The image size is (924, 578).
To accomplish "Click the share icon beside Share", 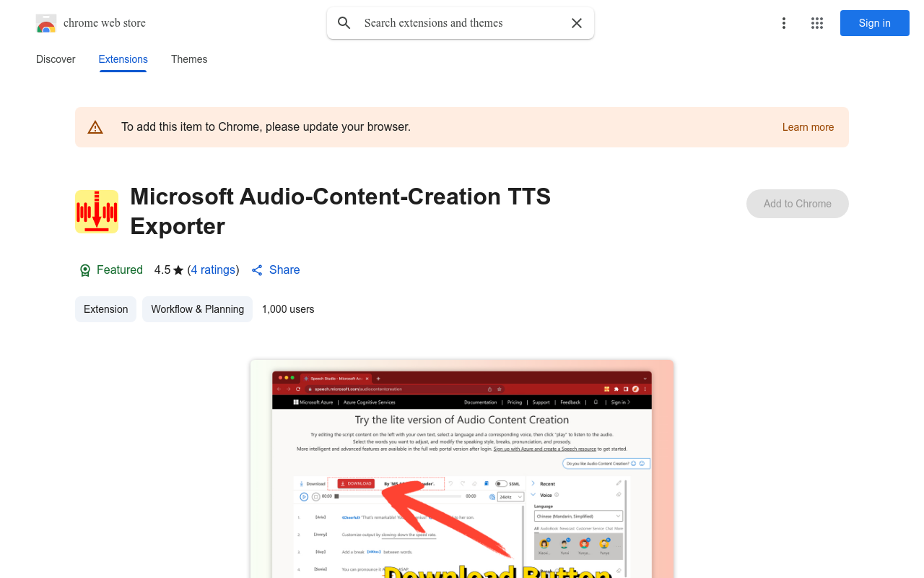I will pos(257,270).
